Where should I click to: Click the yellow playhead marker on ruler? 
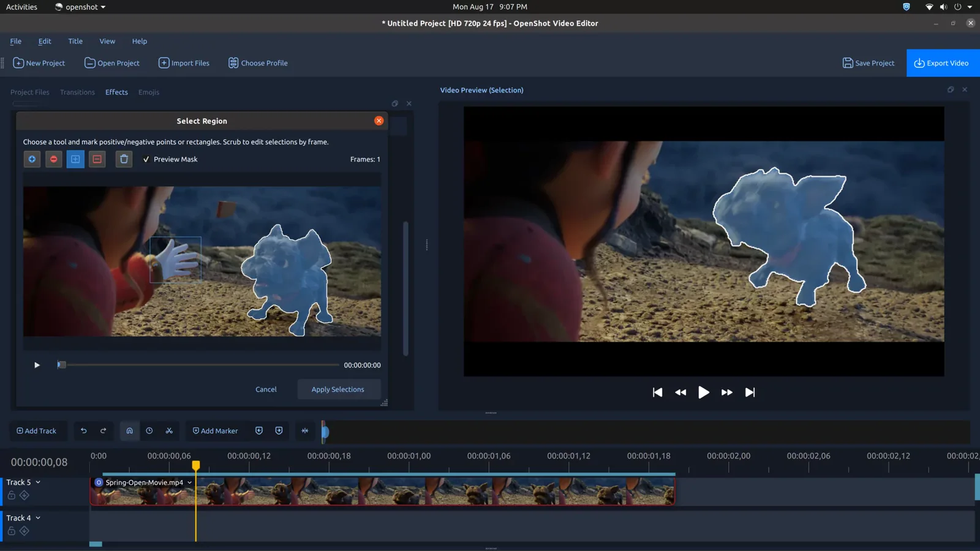pos(196,466)
